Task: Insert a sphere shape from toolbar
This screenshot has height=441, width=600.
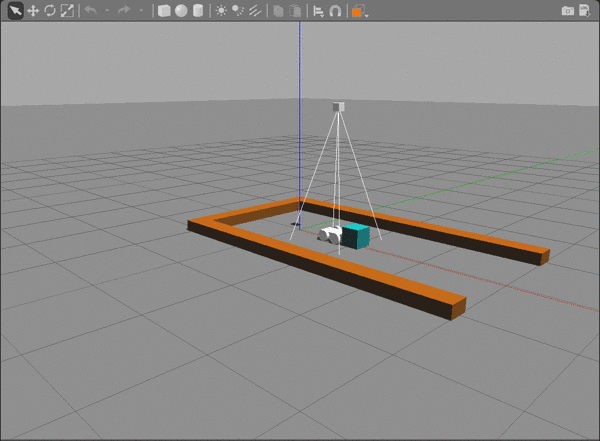Action: (181, 10)
